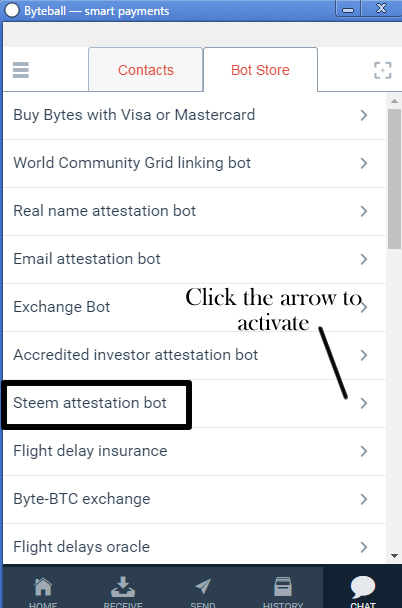Click the Byteball circle logo in title bar
Image resolution: width=402 pixels, height=608 pixels.
pos(12,10)
